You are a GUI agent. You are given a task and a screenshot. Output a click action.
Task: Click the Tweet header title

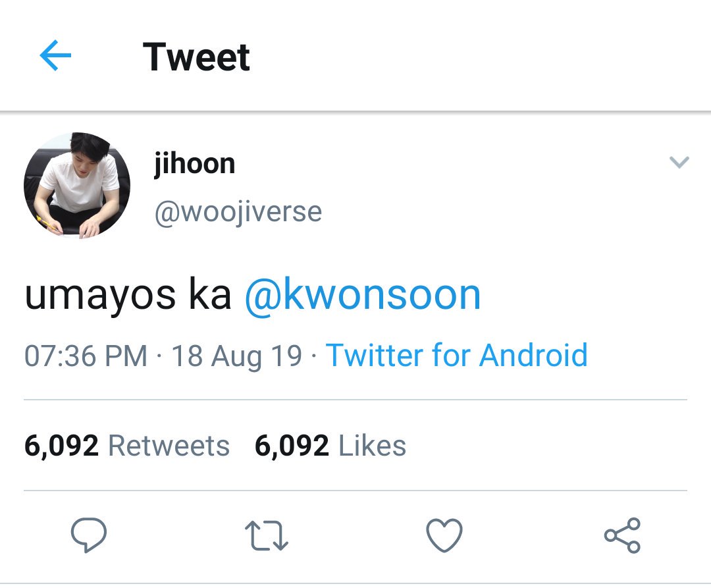pyautogui.click(x=196, y=57)
